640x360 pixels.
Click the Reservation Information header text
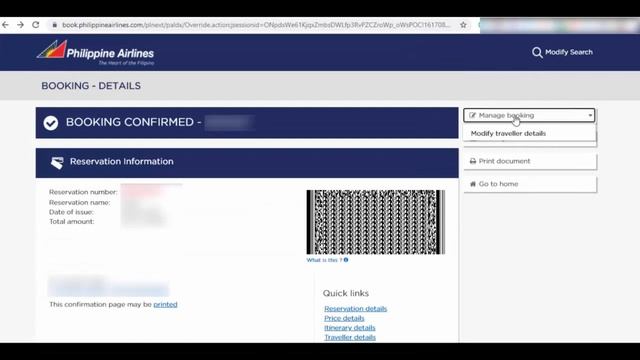coord(122,162)
